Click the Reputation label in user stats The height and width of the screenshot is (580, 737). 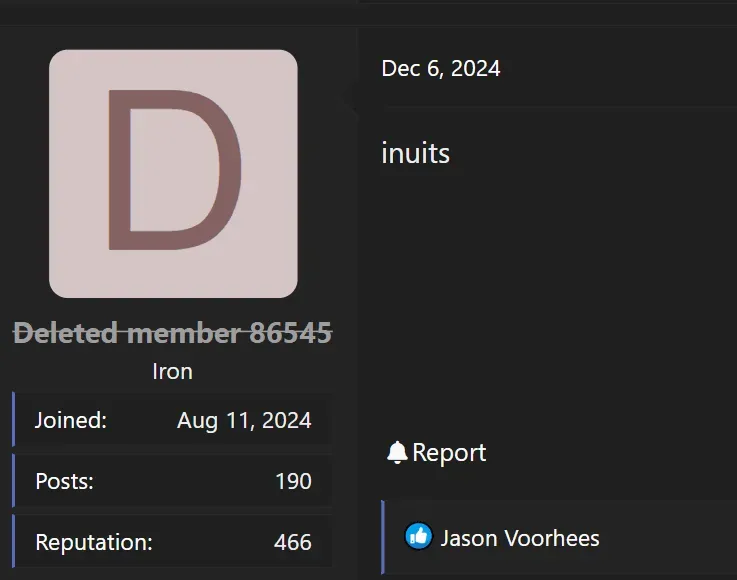pos(94,542)
